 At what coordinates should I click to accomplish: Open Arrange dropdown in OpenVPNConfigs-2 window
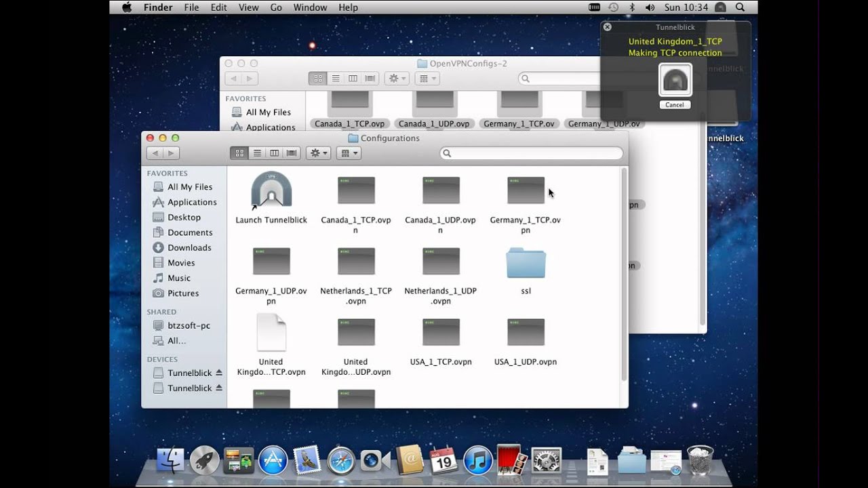click(x=427, y=79)
